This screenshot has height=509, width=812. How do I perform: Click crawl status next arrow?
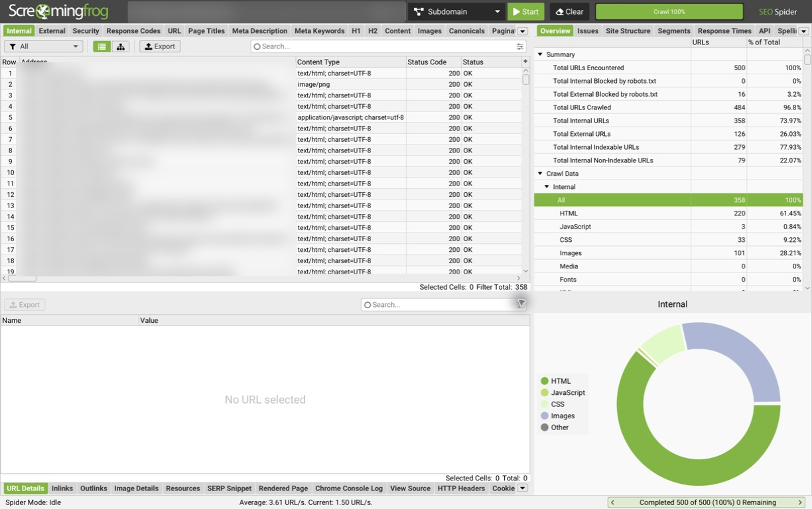coord(801,502)
